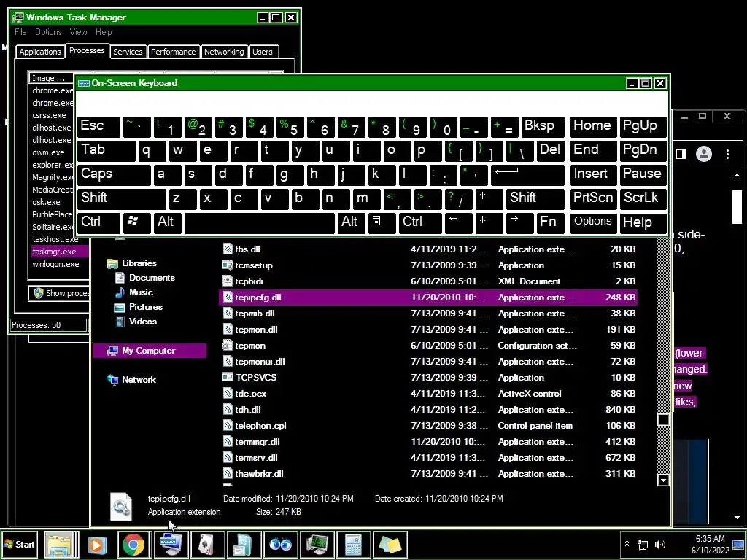Hit the Esc key on On-Screen Keyboard
The image size is (747, 560).
click(x=98, y=127)
